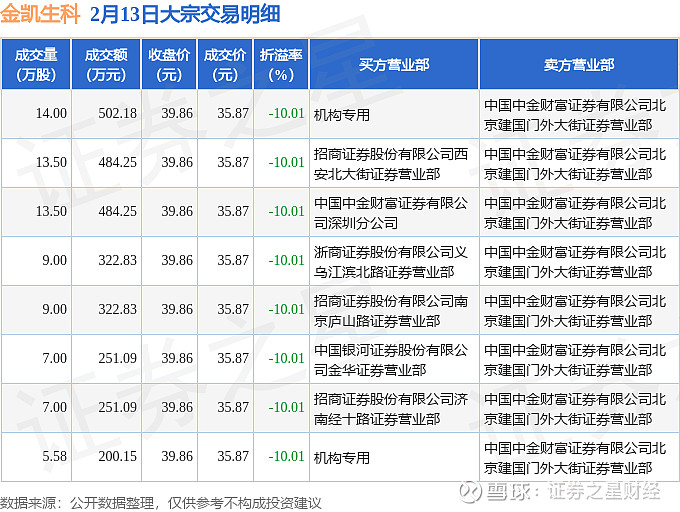
Task: Select the 成交额(万元) column header
Action: pos(106,65)
